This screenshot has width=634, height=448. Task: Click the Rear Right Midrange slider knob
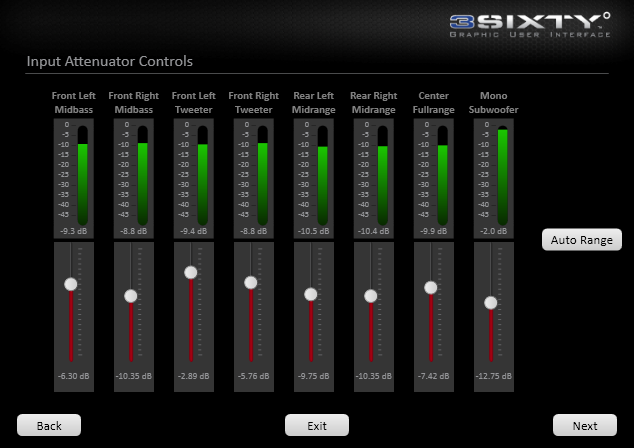tap(370, 296)
